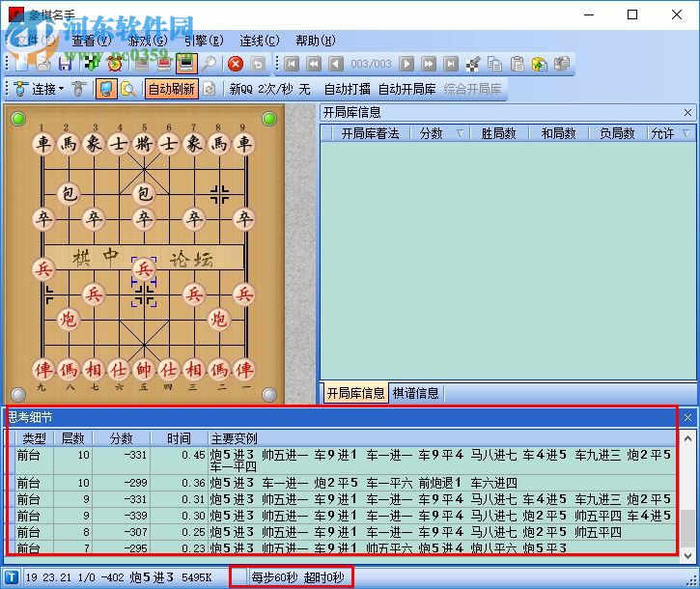
Task: Switch to the 棋谱信息 tab
Action: (x=415, y=393)
